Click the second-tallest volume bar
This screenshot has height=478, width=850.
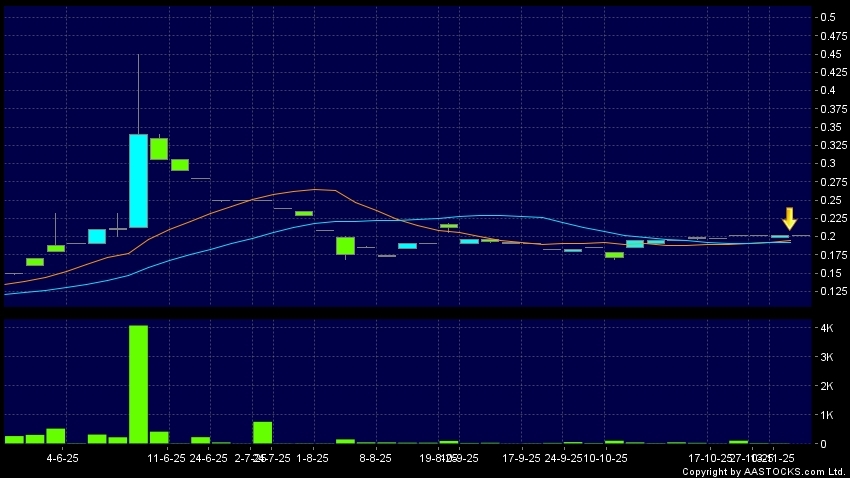[262, 432]
